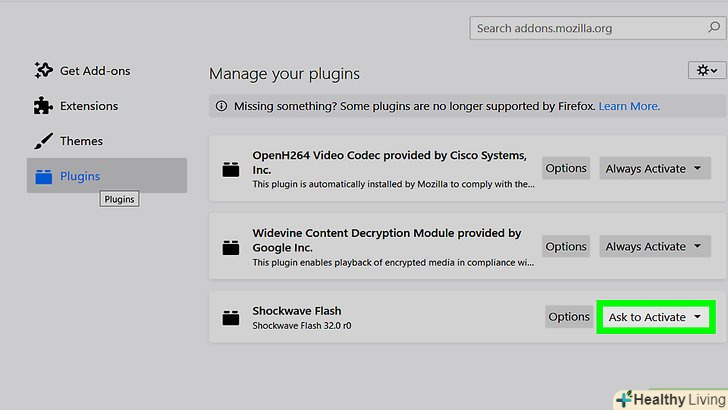Click the Widevine Content Decryption plugin icon
Viewport: 728px width, 410px height.
point(232,247)
